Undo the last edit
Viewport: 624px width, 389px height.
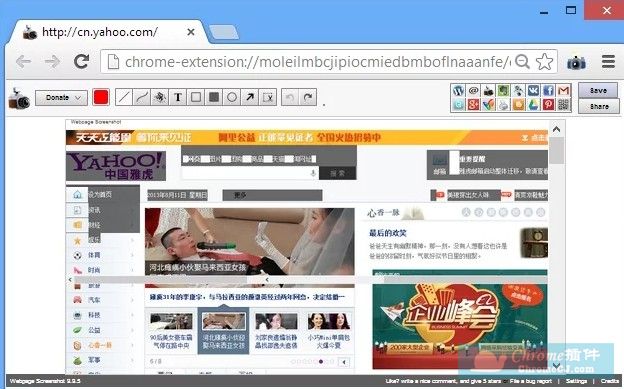290,97
